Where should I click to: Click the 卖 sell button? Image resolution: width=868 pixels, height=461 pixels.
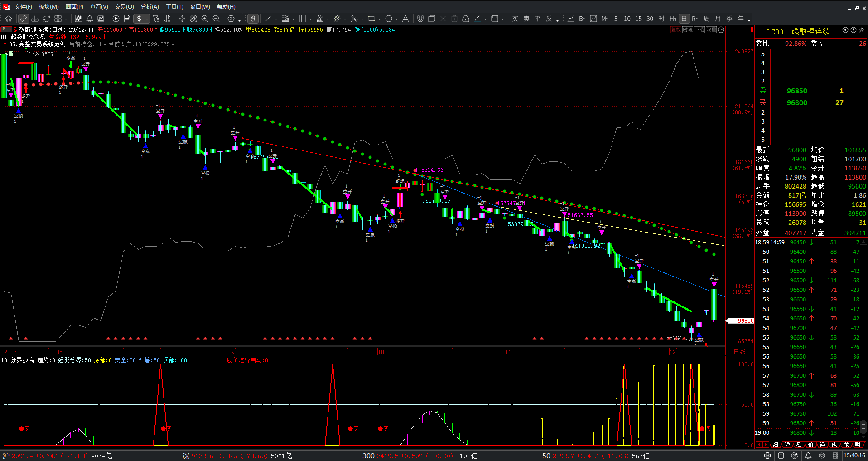[526, 19]
